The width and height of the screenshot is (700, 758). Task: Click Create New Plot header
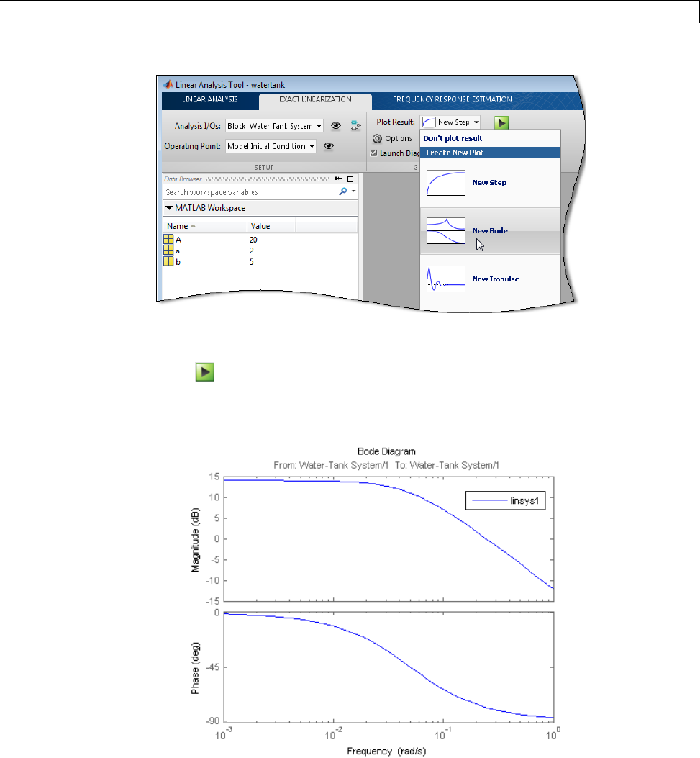491,153
